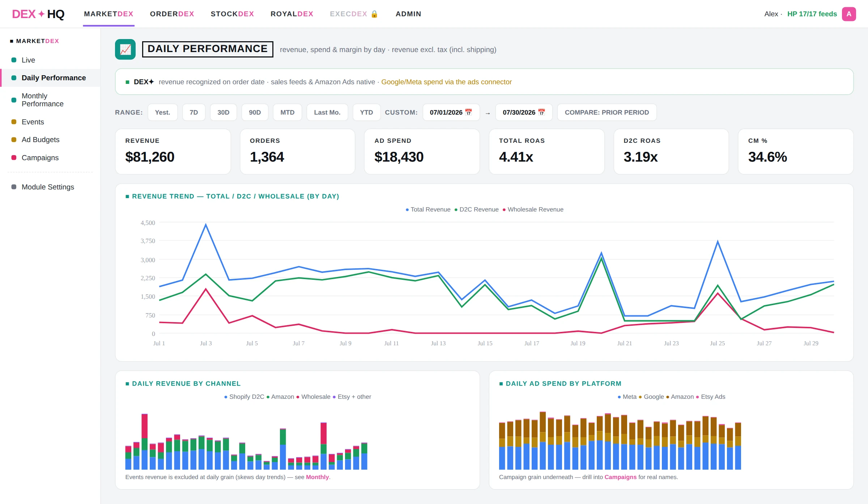Switch to the ROYALDEX tab
The height and width of the screenshot is (504, 868).
292,14
